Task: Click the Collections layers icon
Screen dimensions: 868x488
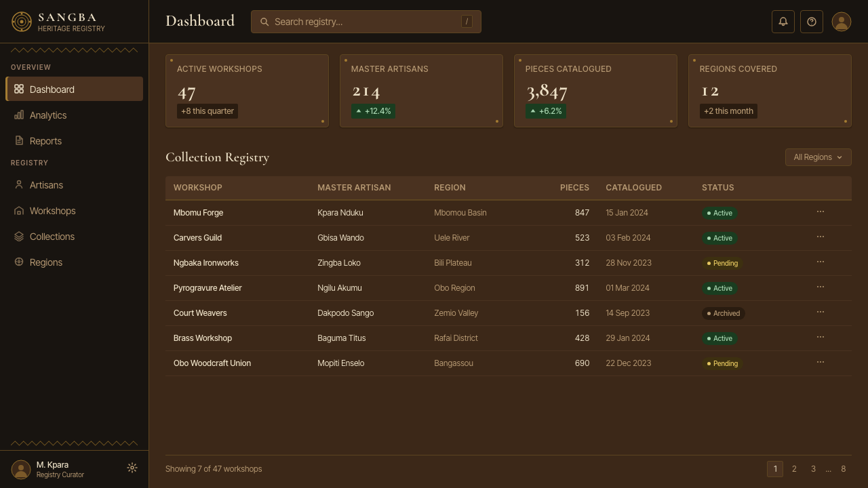Action: pyautogui.click(x=19, y=236)
